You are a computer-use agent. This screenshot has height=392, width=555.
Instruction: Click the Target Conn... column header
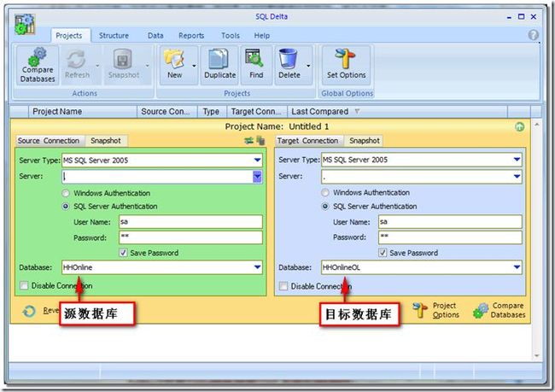pyautogui.click(x=257, y=112)
